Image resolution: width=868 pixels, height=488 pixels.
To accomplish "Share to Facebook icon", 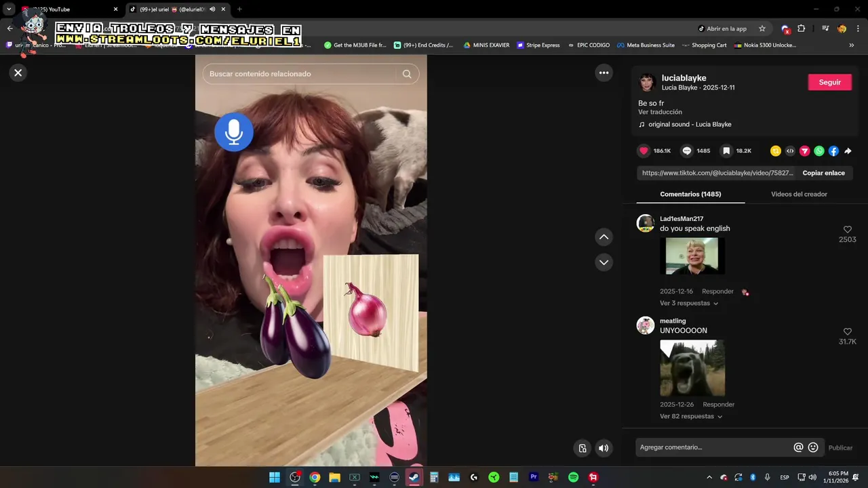I will coord(833,151).
